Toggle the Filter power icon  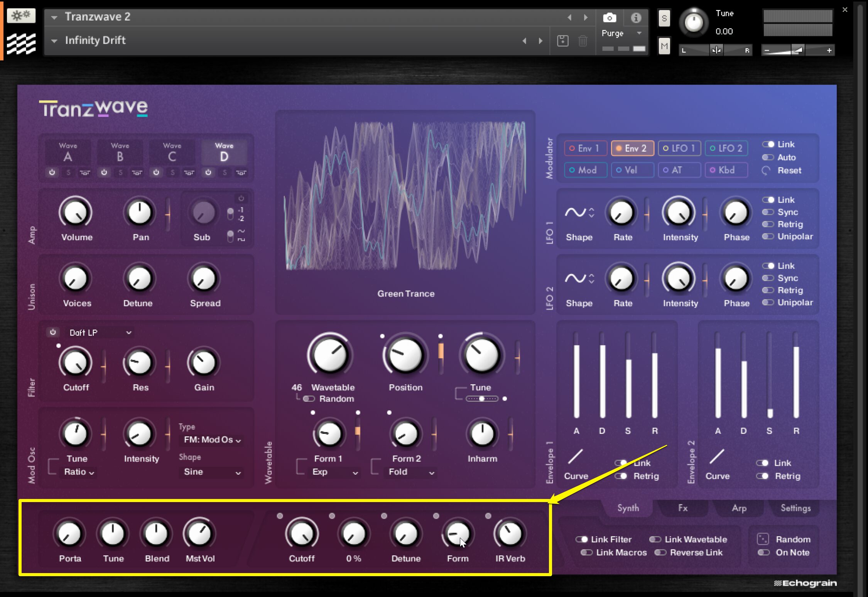[x=53, y=332]
